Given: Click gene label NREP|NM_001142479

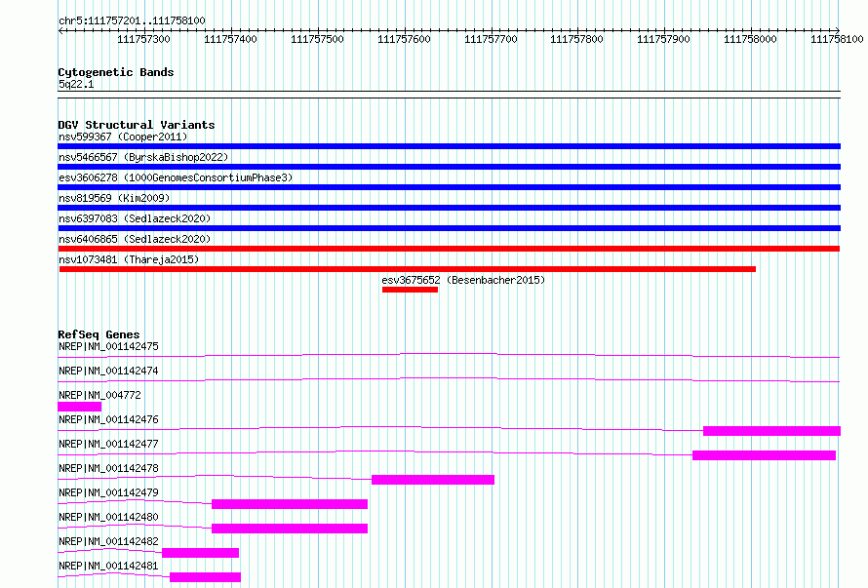Looking at the screenshot, I should tap(108, 492).
